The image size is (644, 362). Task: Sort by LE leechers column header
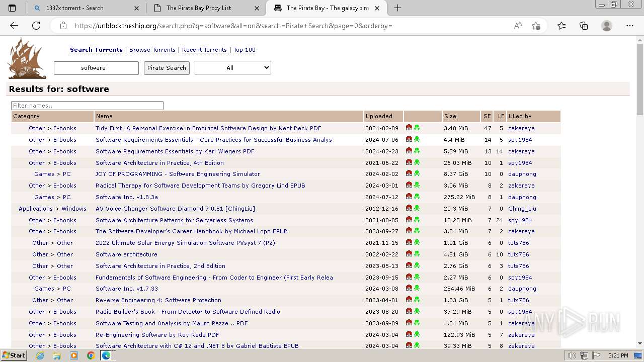501,116
